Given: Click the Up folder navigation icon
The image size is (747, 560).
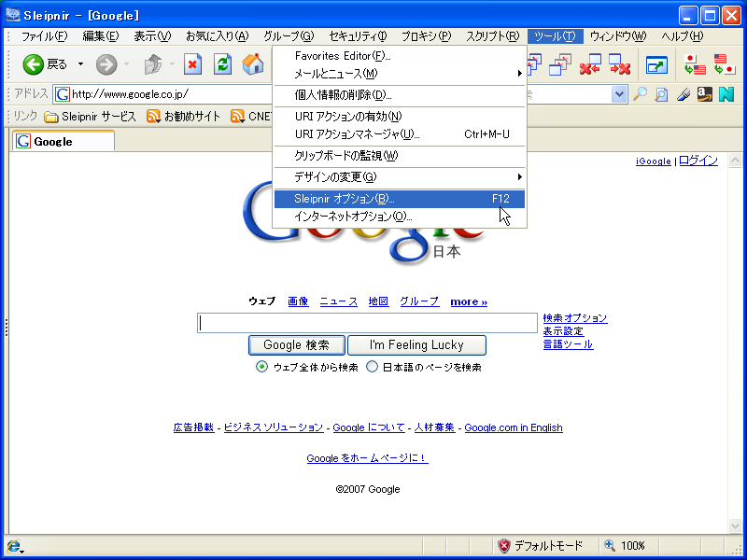Looking at the screenshot, I should click(153, 64).
